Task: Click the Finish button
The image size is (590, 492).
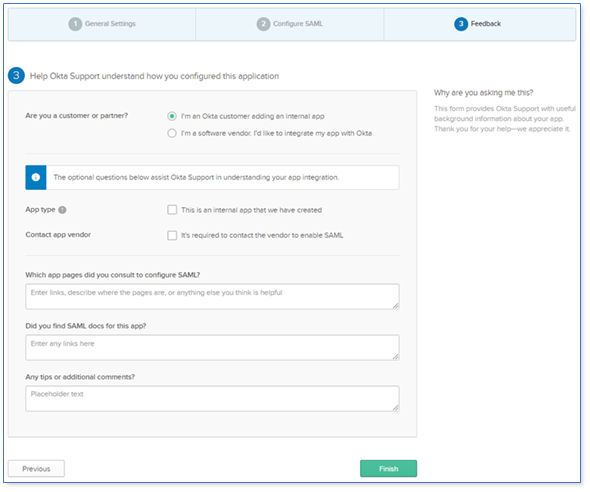Action: 388,469
